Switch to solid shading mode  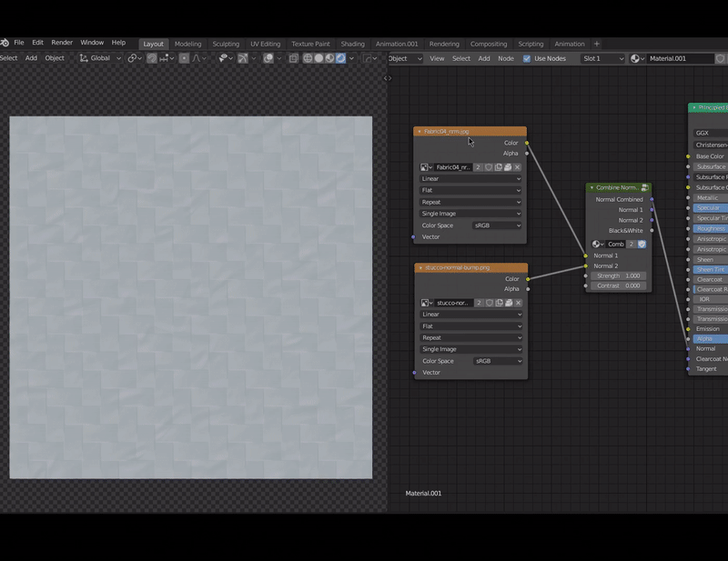click(x=318, y=58)
